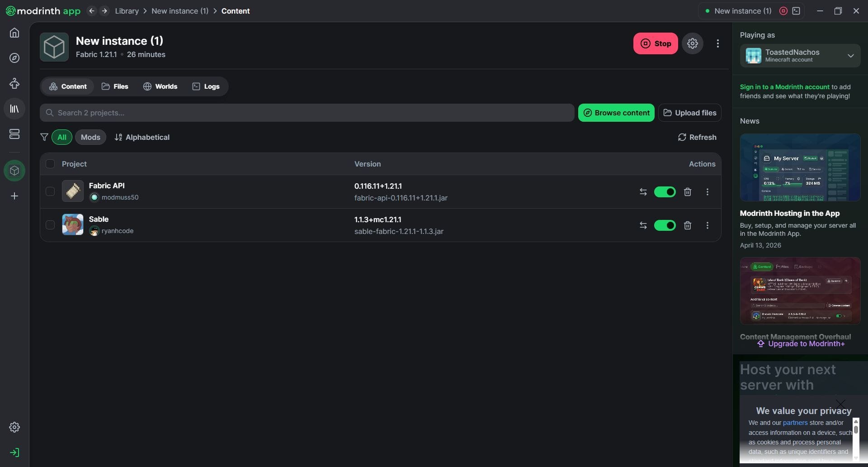
Task: Delete the Fabric API mod
Action: [688, 192]
